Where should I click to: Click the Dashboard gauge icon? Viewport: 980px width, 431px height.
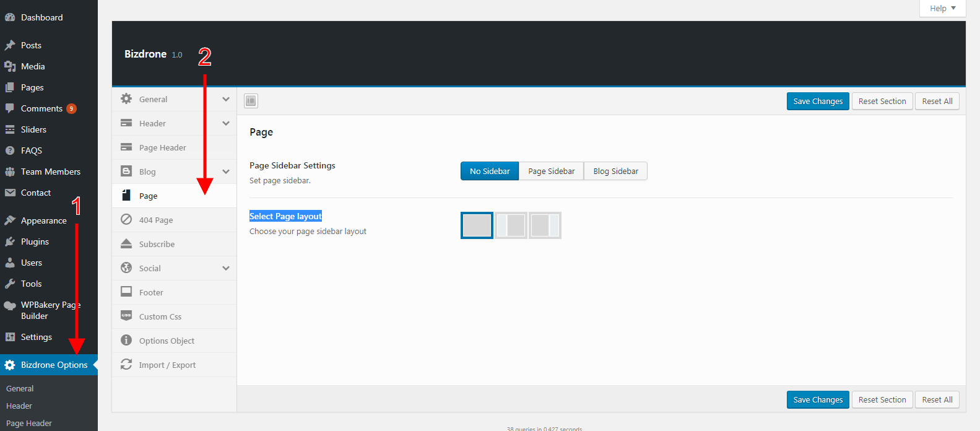(10, 17)
